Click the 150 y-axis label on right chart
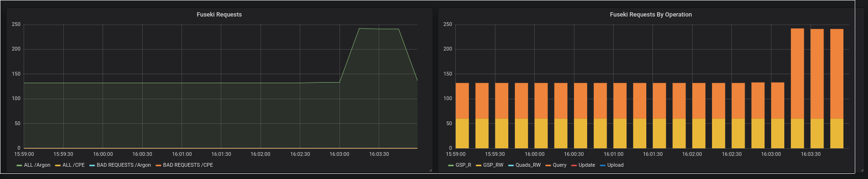This screenshot has width=868, height=179. tap(448, 74)
